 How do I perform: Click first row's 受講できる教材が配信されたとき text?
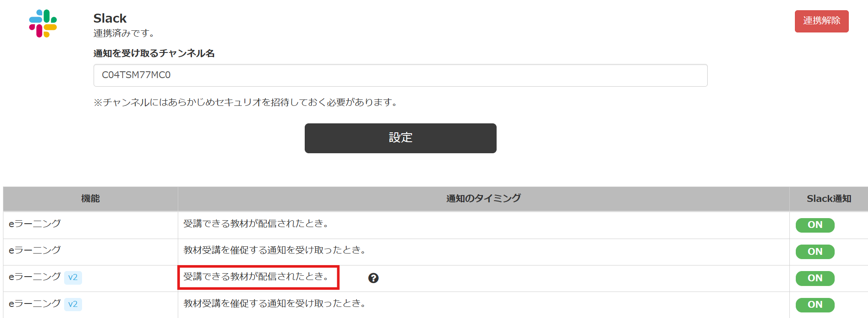point(256,224)
